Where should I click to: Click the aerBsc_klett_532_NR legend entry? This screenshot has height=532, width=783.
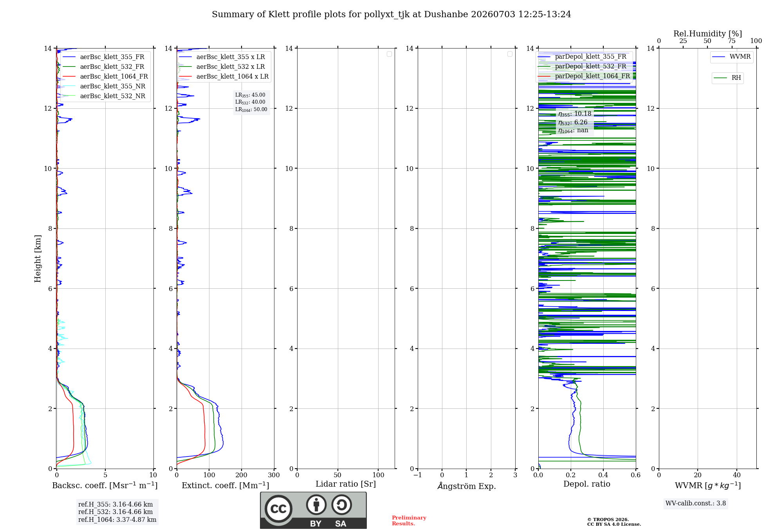[x=104, y=96]
